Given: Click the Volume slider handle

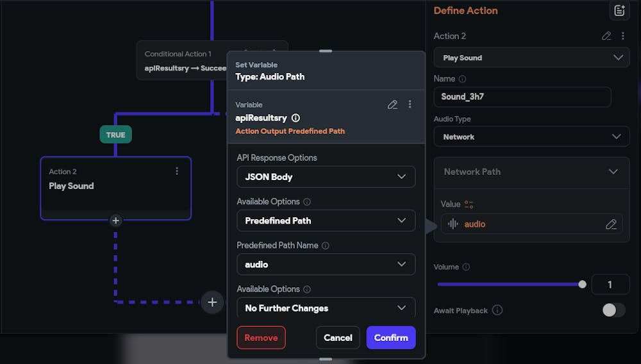Looking at the screenshot, I should click(582, 284).
